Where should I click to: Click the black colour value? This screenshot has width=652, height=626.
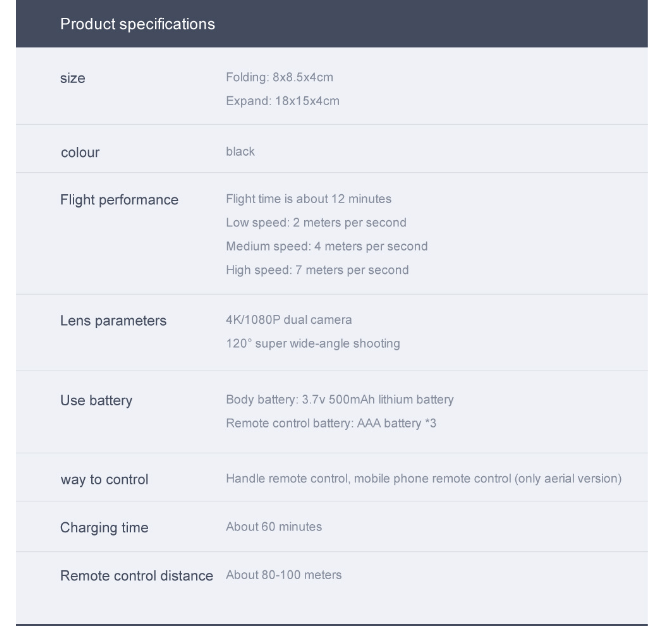click(x=240, y=151)
